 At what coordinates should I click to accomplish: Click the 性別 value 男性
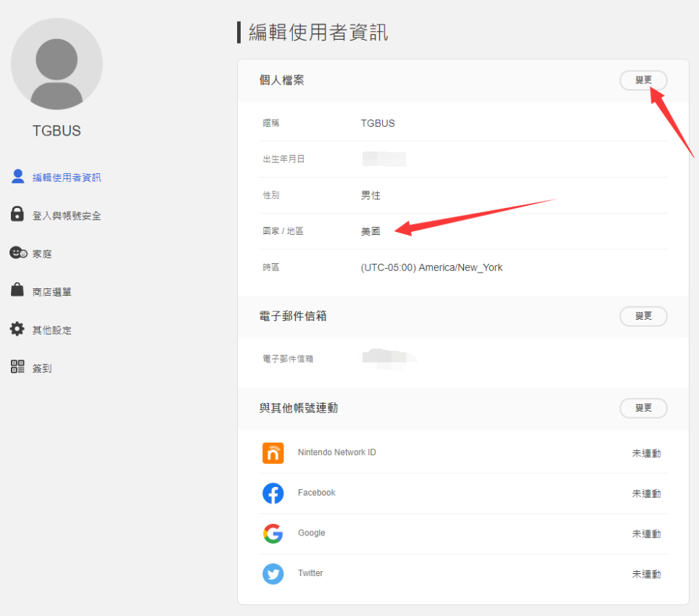pos(371,196)
